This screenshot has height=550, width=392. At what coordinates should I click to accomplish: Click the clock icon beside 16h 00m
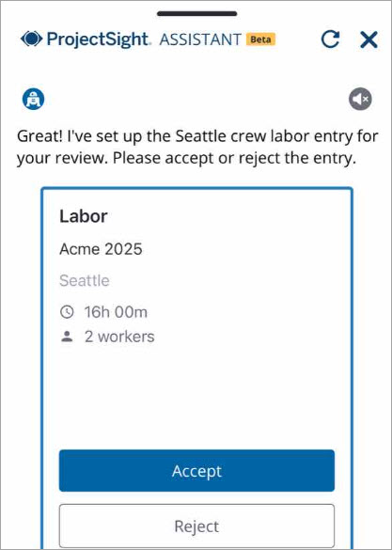point(67,312)
